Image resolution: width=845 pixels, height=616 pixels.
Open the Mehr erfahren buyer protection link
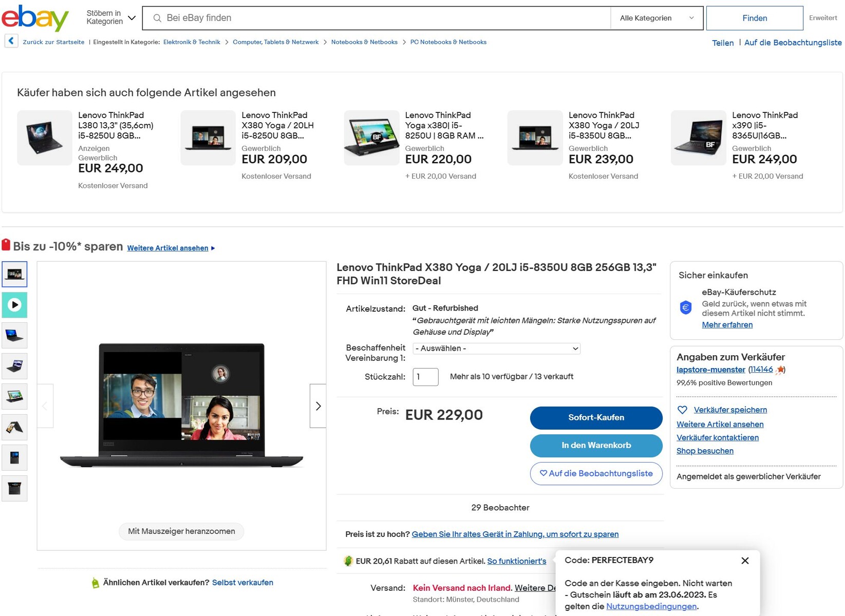pyautogui.click(x=727, y=325)
